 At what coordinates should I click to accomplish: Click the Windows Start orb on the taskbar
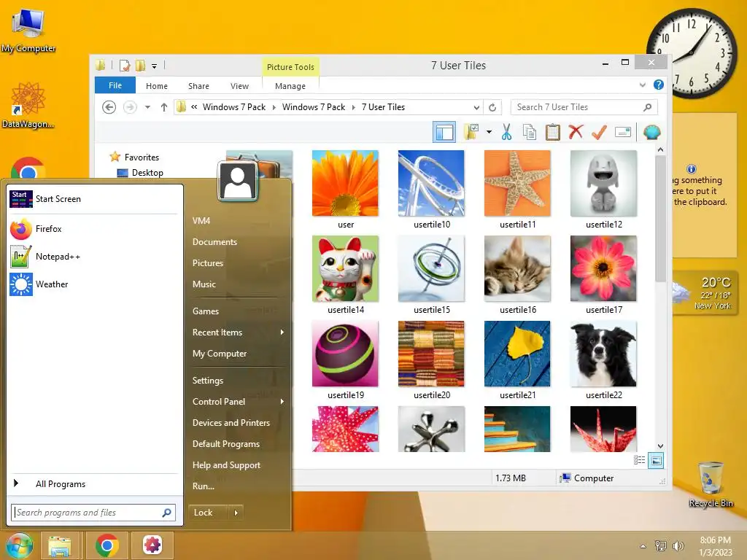pyautogui.click(x=20, y=545)
